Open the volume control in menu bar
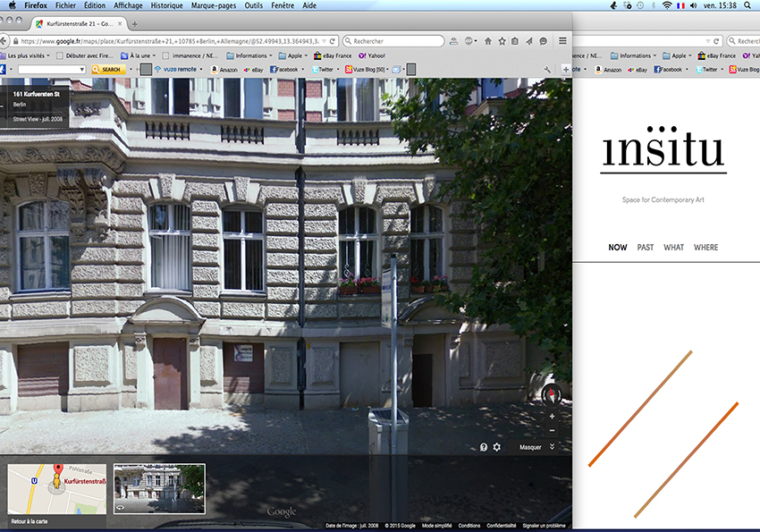 (x=693, y=5)
